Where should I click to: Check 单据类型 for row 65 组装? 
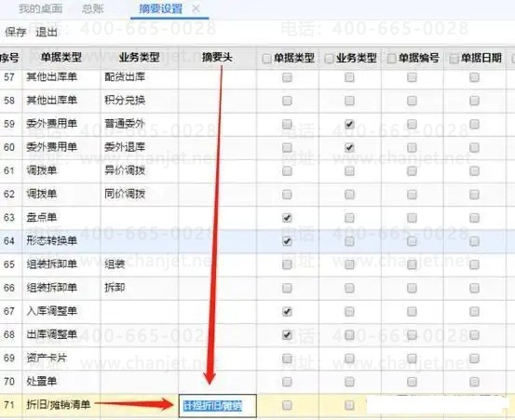287,264
